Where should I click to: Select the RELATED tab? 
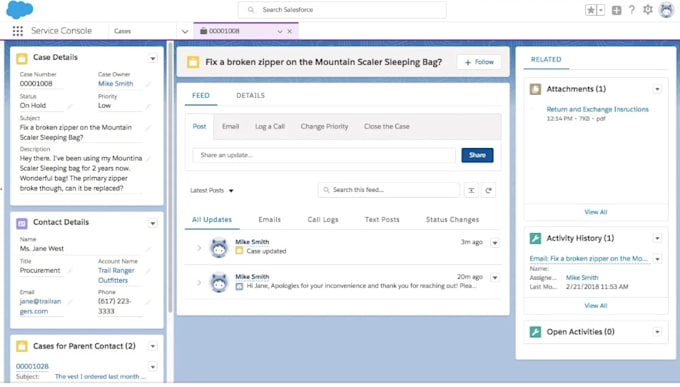[546, 59]
